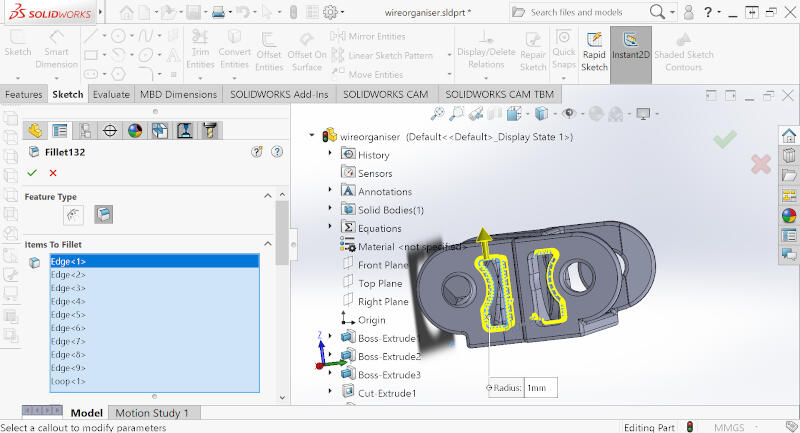Viewport: 800px width, 433px height.
Task: Click the Zoom to Fit icon
Action: [x=437, y=113]
